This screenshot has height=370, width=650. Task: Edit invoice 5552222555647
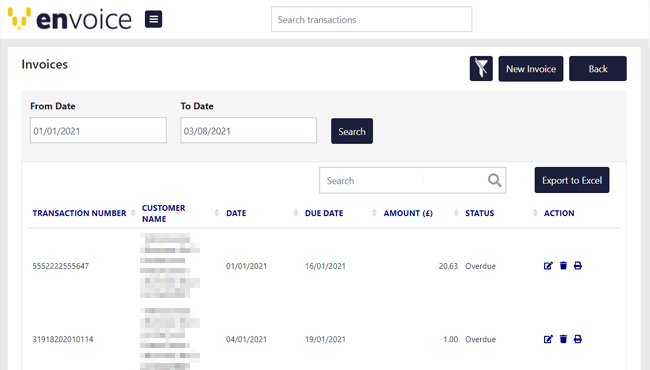coord(548,266)
